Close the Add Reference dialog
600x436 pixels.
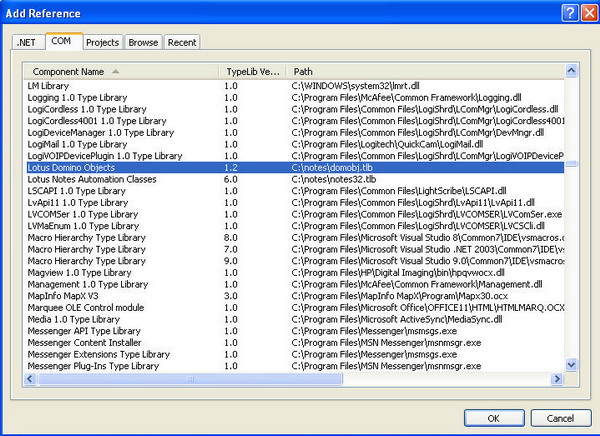click(x=590, y=13)
